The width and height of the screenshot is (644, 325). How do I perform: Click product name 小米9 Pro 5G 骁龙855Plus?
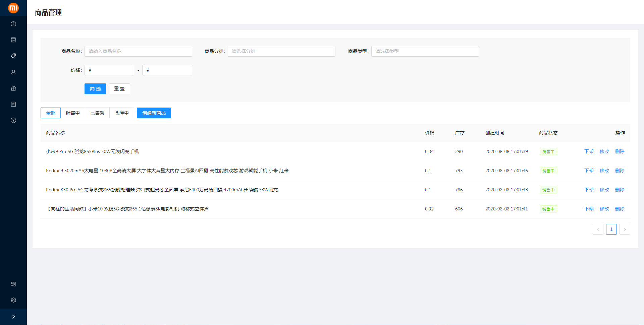click(92, 151)
